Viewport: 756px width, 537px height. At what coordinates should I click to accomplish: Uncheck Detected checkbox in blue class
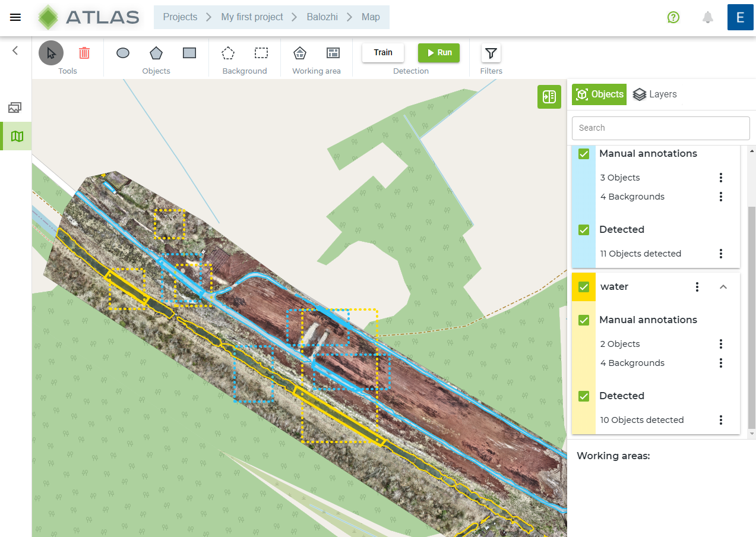tap(584, 230)
